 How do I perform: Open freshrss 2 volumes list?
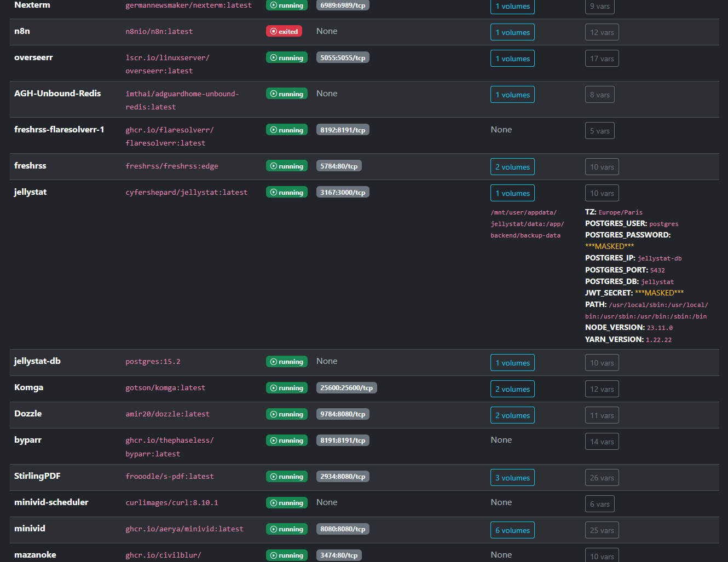pyautogui.click(x=512, y=167)
